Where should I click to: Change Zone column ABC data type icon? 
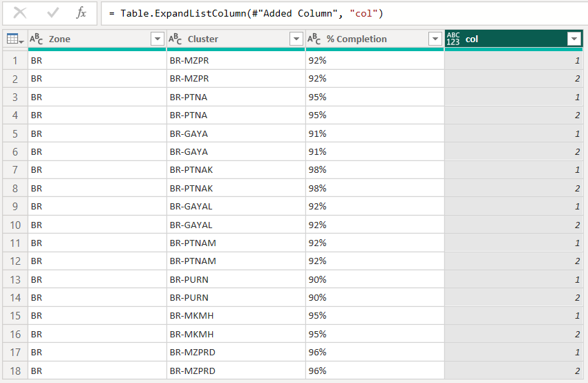coord(37,39)
